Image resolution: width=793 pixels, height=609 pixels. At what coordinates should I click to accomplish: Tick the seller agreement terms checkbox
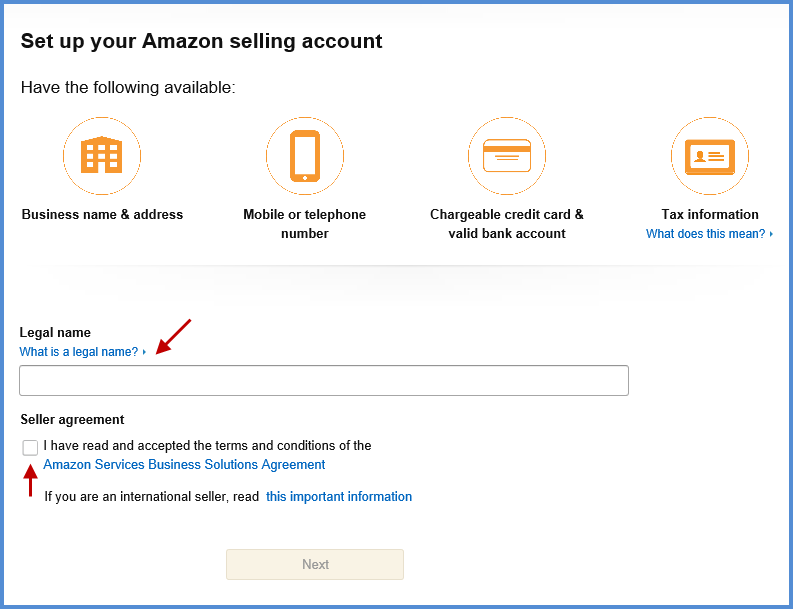pos(31,448)
